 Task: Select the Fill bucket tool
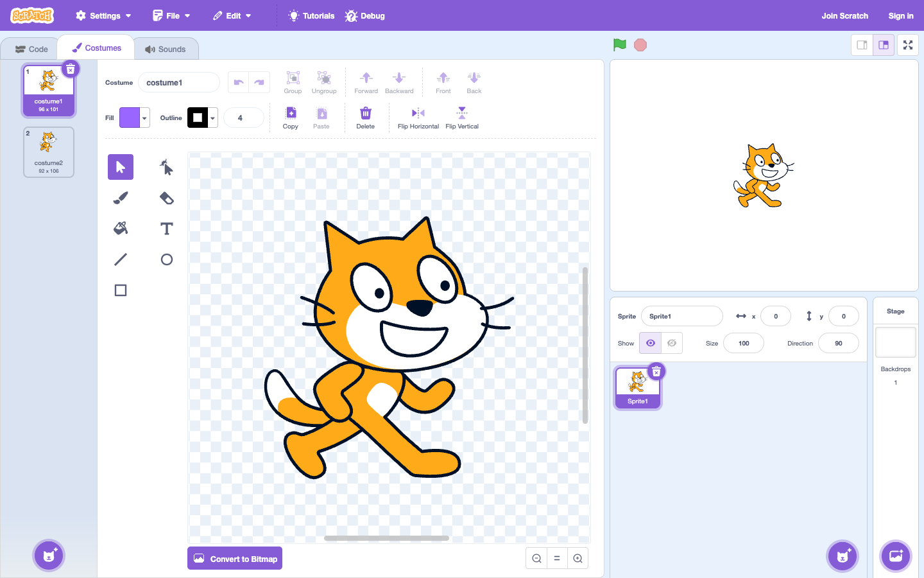pos(121,229)
